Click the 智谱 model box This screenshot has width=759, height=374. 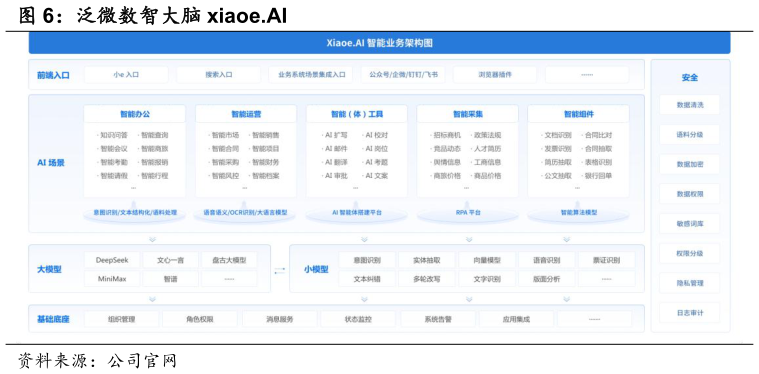[170, 279]
